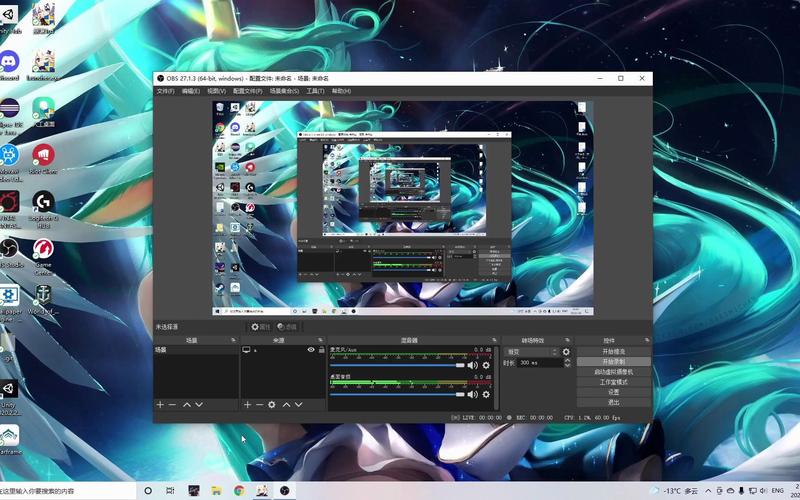Image resolution: width=800 pixels, height=500 pixels.
Task: Pop out the 来源 dock with its header icon
Action: (320, 340)
